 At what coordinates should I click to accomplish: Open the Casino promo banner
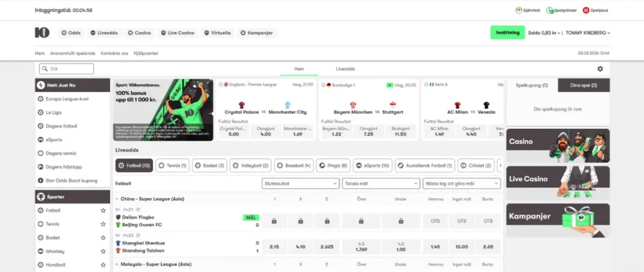click(558, 146)
